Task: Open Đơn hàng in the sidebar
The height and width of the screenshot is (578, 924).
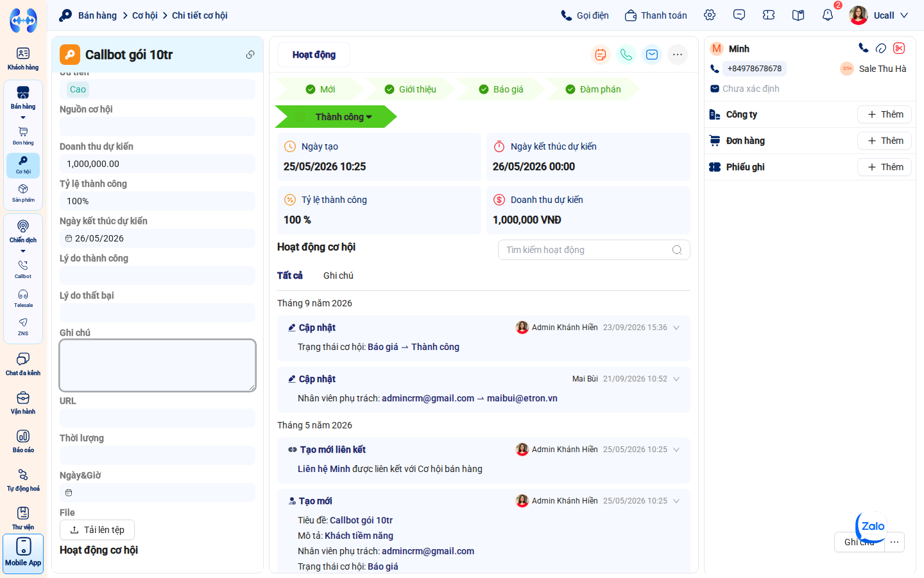Action: pyautogui.click(x=23, y=136)
